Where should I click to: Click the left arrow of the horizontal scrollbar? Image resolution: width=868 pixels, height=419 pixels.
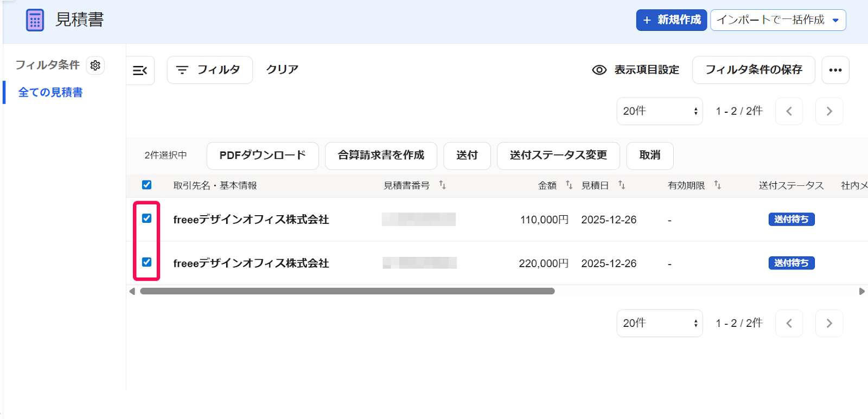pos(132,291)
